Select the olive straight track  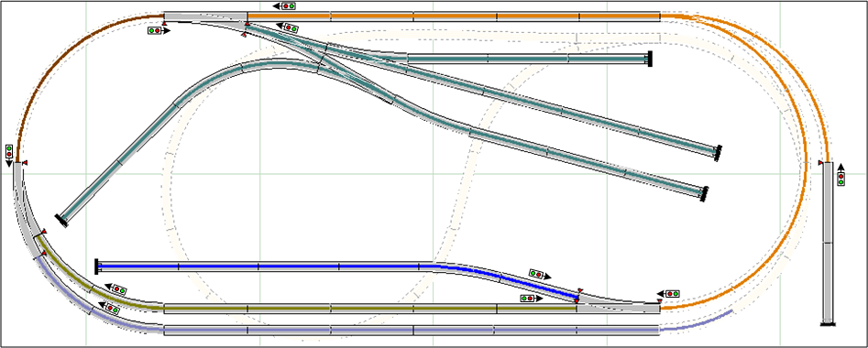tap(369, 309)
